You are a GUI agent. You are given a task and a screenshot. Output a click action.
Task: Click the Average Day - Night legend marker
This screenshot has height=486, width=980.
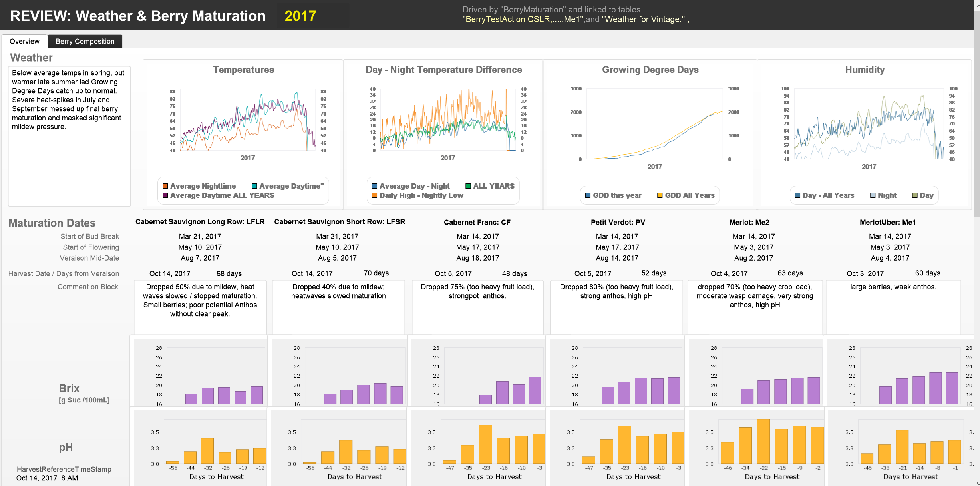[x=374, y=186]
